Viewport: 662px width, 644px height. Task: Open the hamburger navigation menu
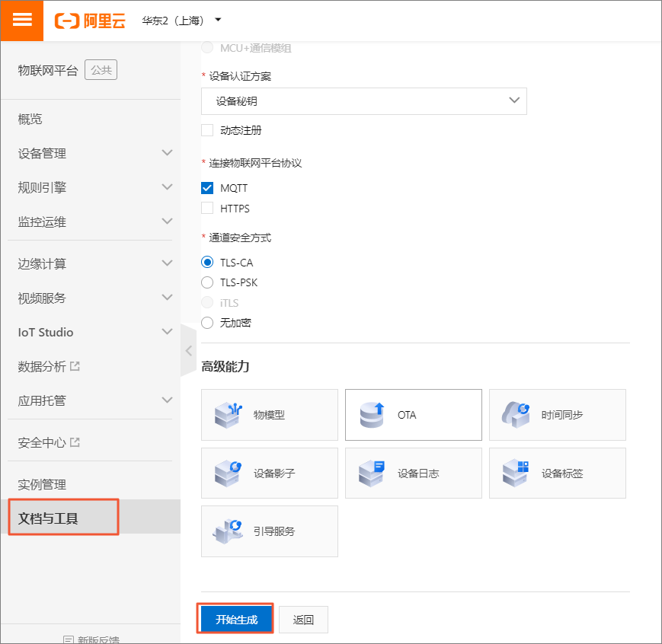[21, 21]
